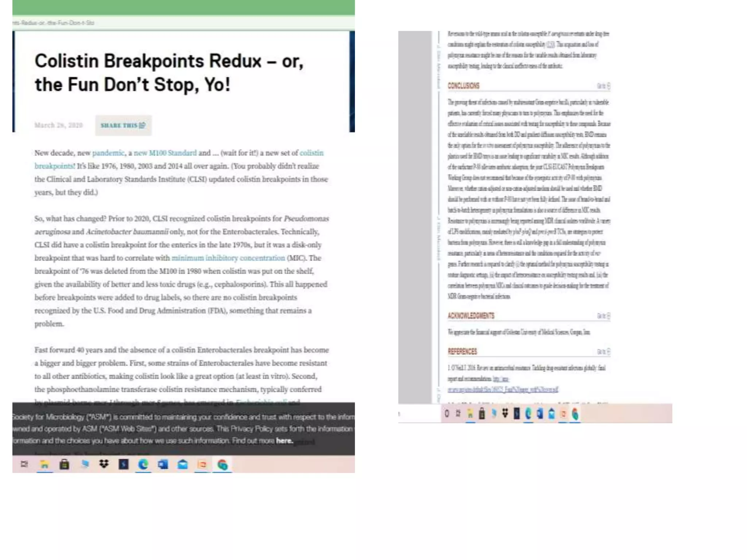Launch Word from taskbar under privacy banner

point(163,464)
